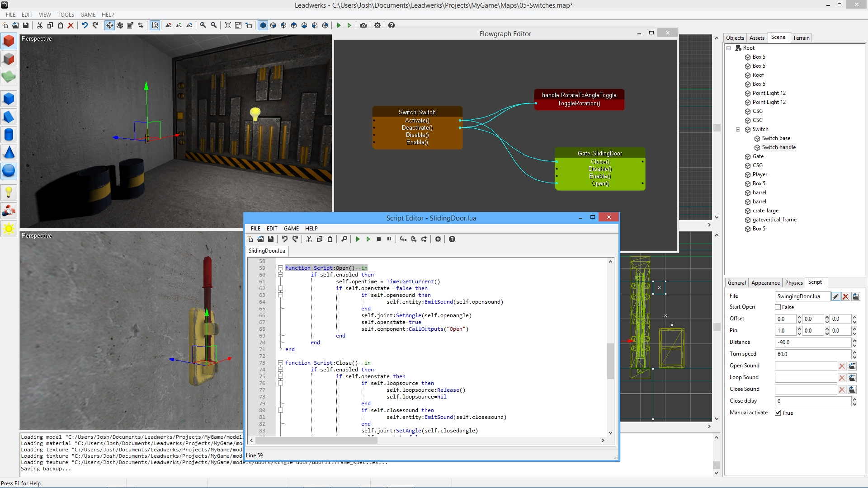Select the Translate tool in the main toolbar
This screenshot has height=488, width=868.
pyautogui.click(x=109, y=25)
